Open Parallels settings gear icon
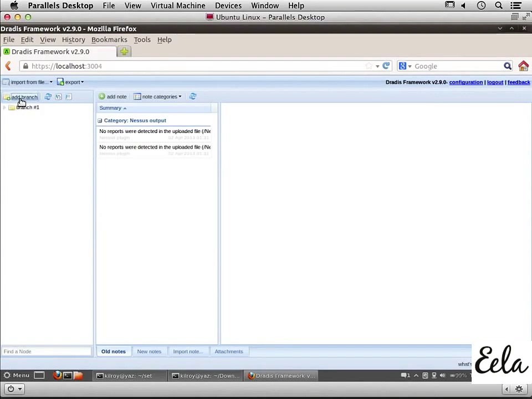The width and height of the screenshot is (532, 399). [519, 389]
